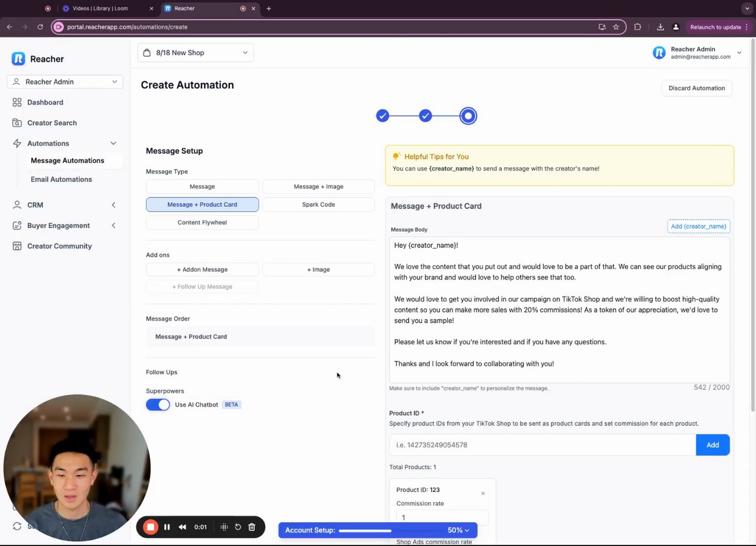Click the install app icon in the address bar

tap(602, 27)
